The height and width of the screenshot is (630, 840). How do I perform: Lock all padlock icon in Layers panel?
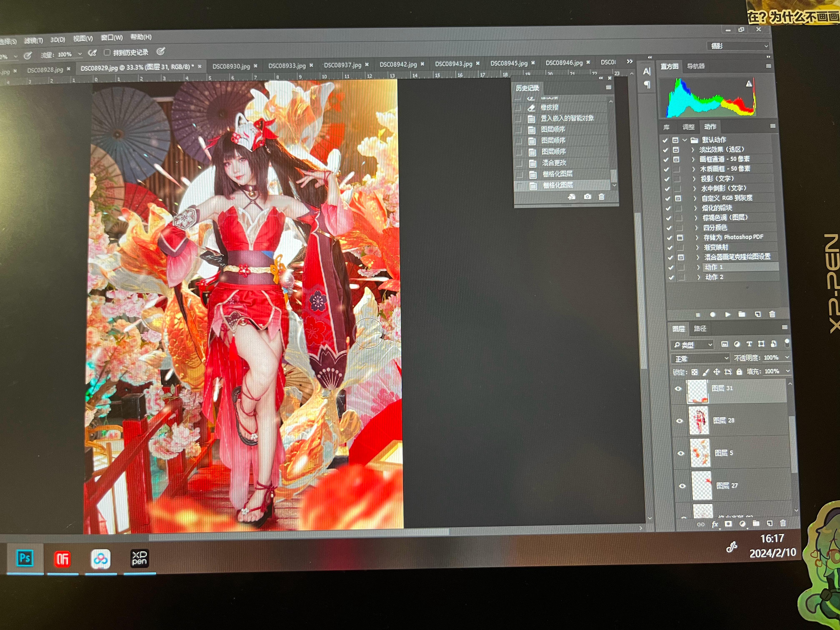coord(739,371)
